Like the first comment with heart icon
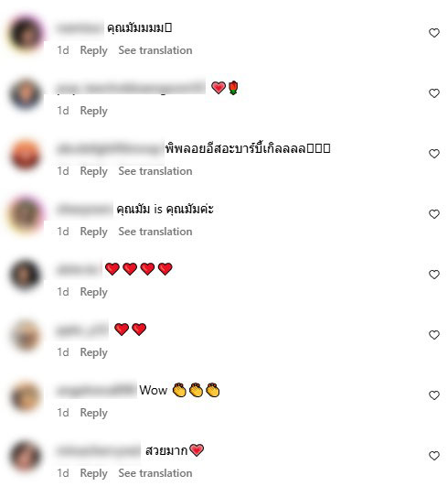This screenshot has height=497, width=448. pos(433,33)
